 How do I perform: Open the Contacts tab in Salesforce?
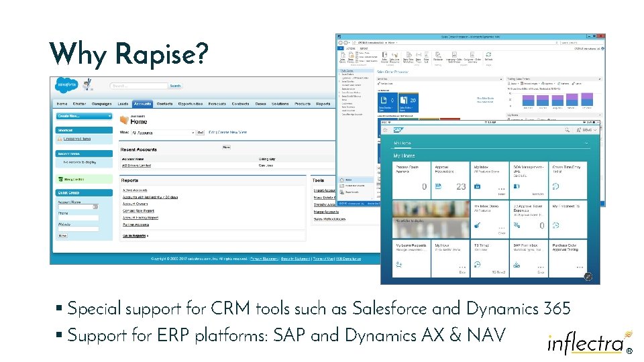click(165, 104)
